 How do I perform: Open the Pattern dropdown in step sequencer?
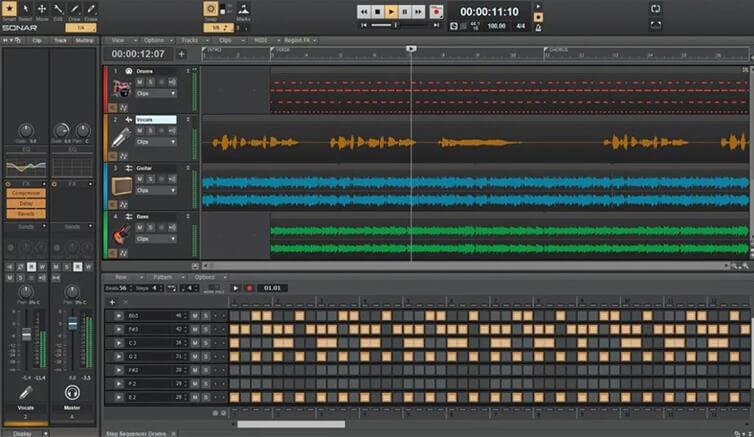[x=165, y=276]
